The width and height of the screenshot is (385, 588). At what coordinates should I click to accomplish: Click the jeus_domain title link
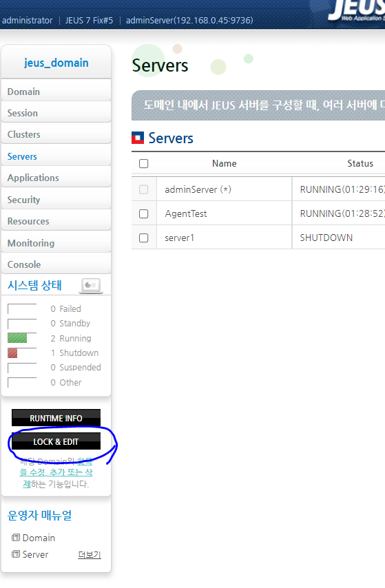[x=56, y=63]
